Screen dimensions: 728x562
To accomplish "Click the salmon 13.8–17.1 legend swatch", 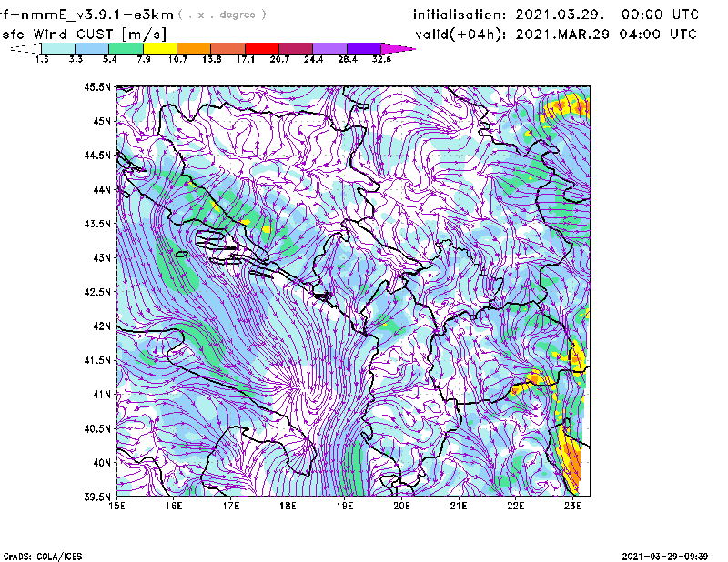I will tap(228, 48).
